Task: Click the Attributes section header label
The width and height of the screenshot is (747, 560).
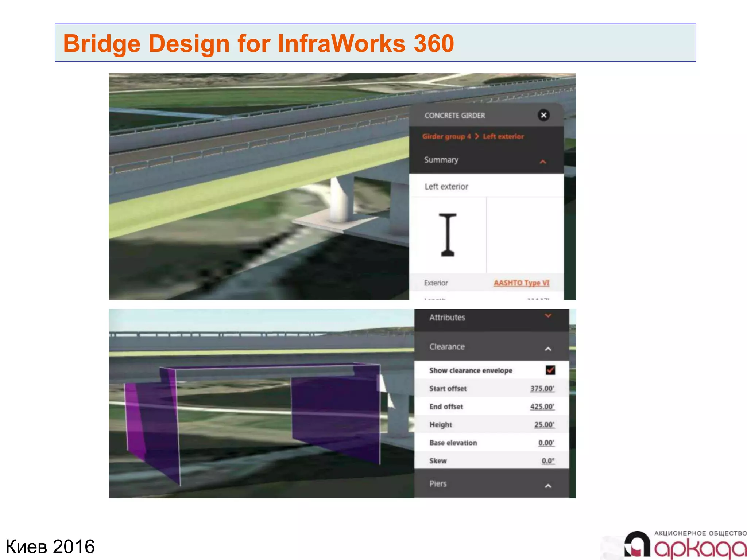Action: (x=447, y=318)
